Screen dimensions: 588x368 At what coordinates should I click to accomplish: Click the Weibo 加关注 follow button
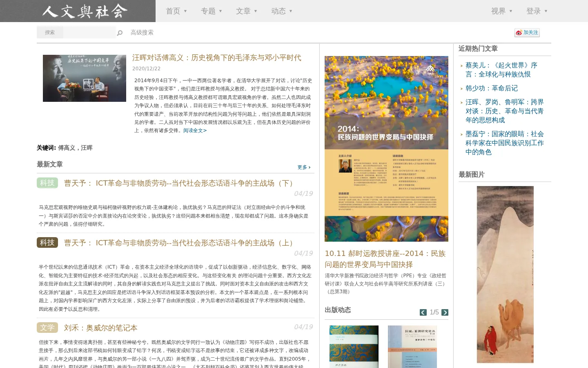tap(527, 33)
